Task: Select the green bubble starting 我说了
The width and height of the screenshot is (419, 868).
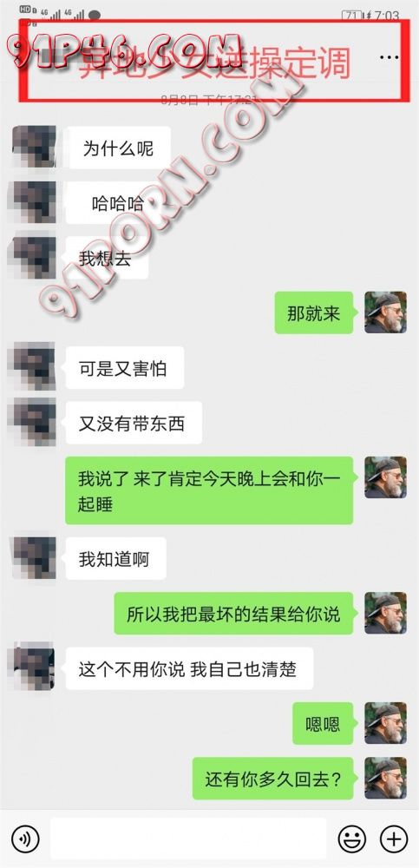Action: (209, 490)
